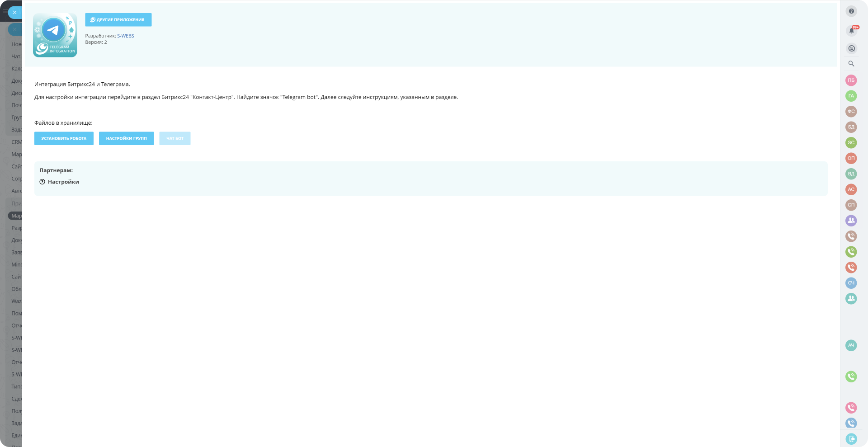Open chat with contact АЧ
The image size is (868, 447).
pyautogui.click(x=851, y=345)
